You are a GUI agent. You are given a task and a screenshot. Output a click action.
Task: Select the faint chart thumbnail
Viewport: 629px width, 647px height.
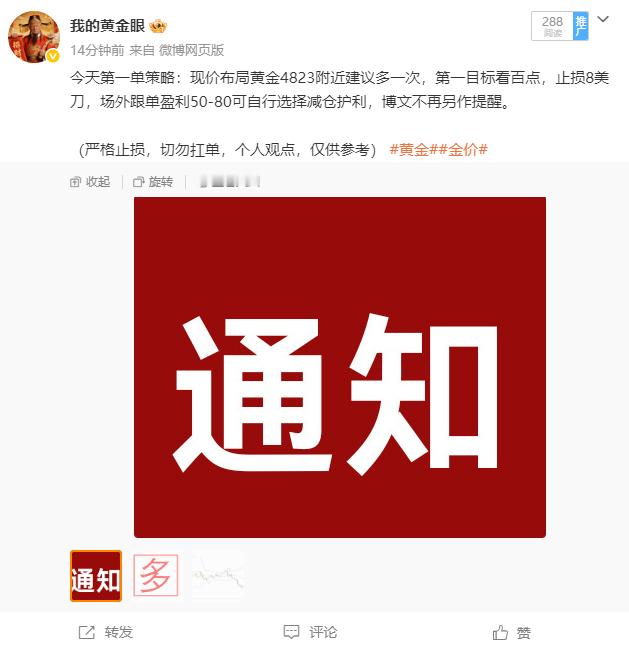tap(218, 576)
